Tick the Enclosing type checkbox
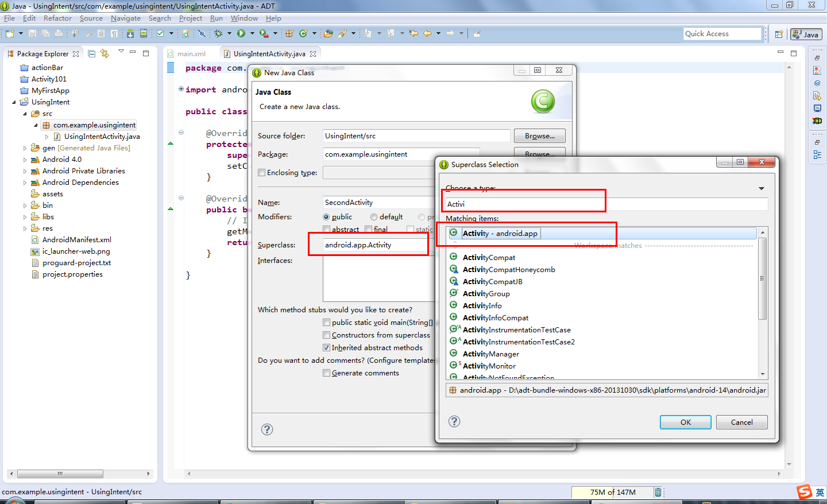827x504 pixels. (x=262, y=173)
